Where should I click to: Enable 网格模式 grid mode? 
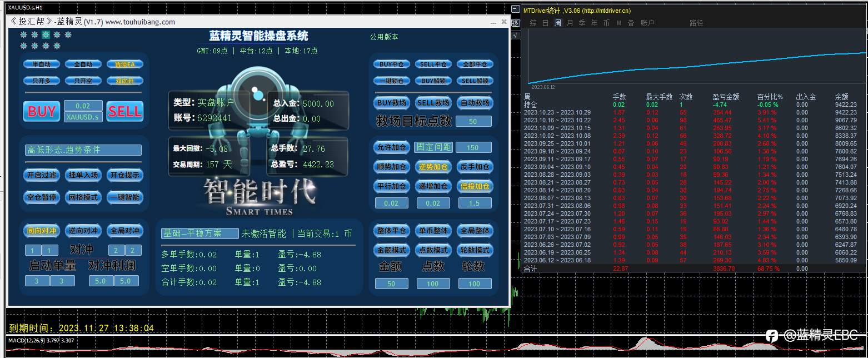[x=83, y=197]
